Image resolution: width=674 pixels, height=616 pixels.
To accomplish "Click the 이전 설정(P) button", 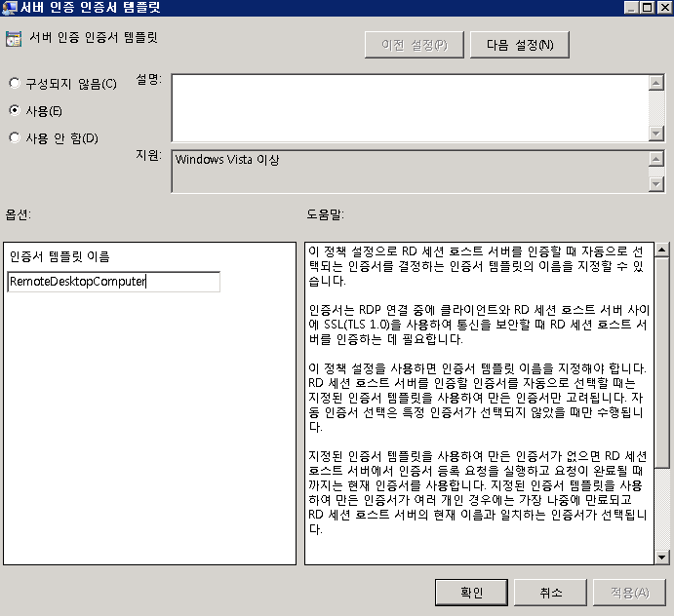I will [415, 45].
